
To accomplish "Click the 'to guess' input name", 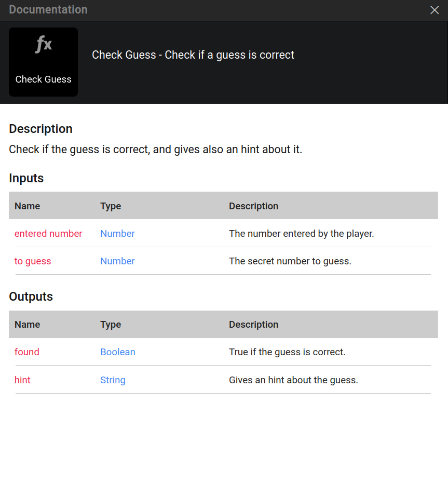I will [33, 261].
